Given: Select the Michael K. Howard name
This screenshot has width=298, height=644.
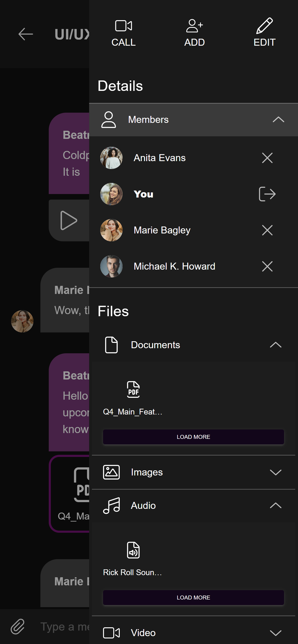Looking at the screenshot, I should tap(174, 267).
